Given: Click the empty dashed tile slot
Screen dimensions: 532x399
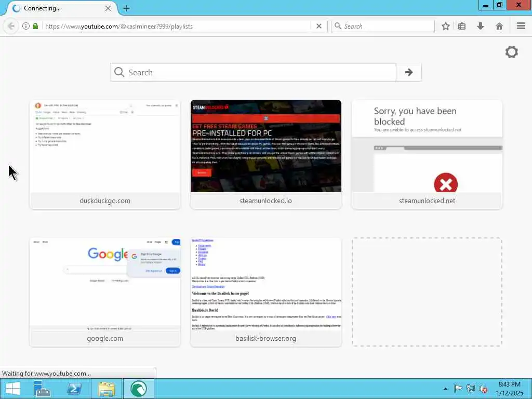Looking at the screenshot, I should point(427,292).
